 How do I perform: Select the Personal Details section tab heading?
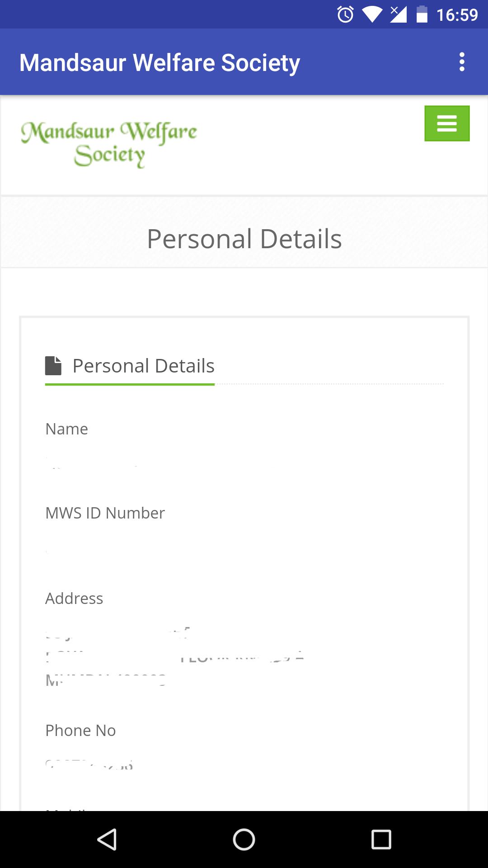(143, 366)
